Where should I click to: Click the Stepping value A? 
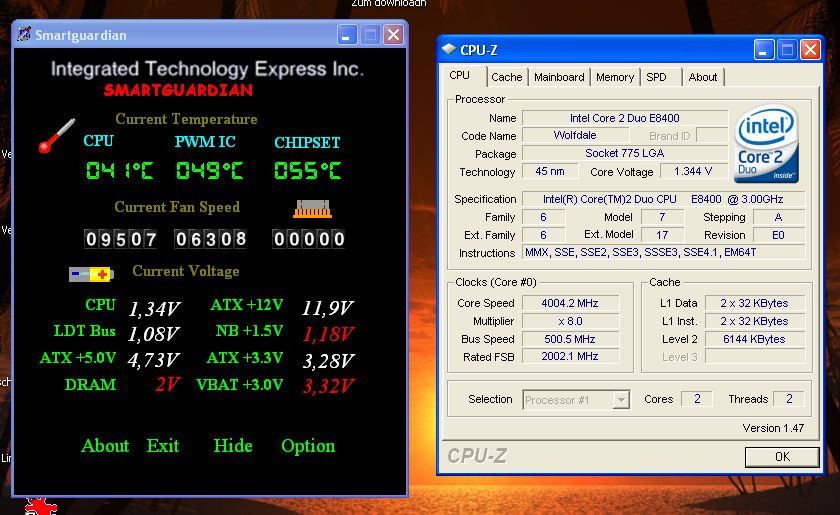tap(778, 217)
